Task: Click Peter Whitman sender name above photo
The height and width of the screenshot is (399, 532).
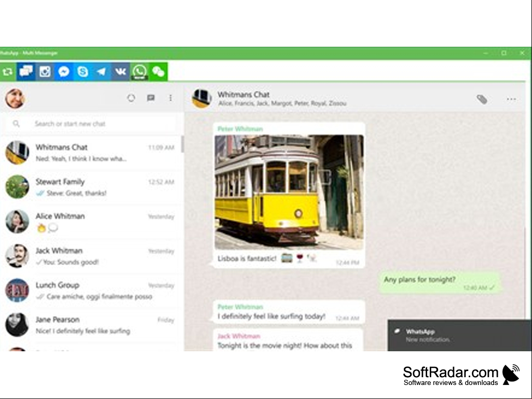Action: (x=240, y=129)
